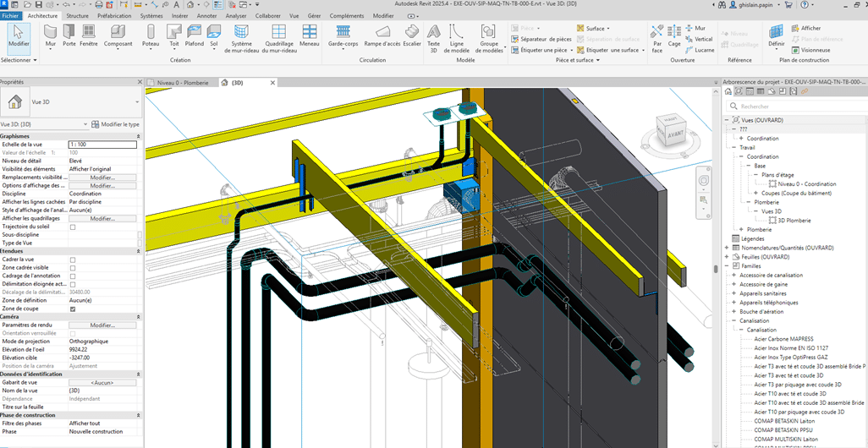This screenshot has width=868, height=448.
Task: Click the Echelle de la vue field
Action: (x=102, y=145)
